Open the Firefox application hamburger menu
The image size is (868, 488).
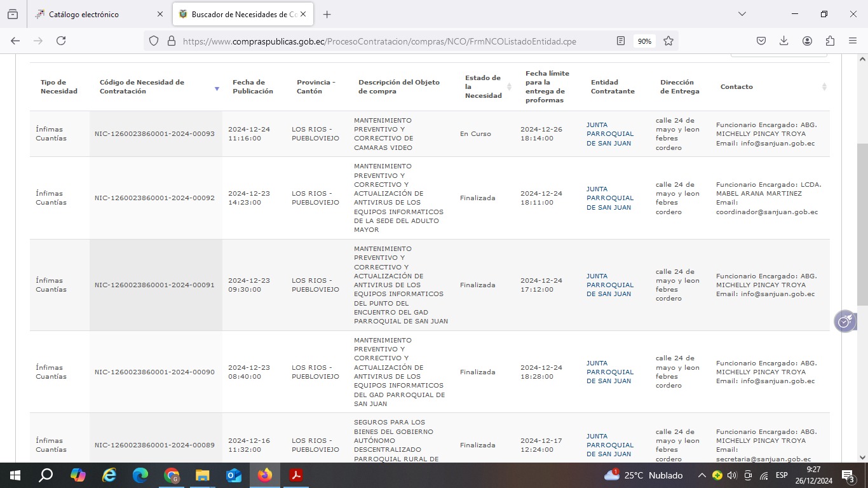[x=853, y=41]
